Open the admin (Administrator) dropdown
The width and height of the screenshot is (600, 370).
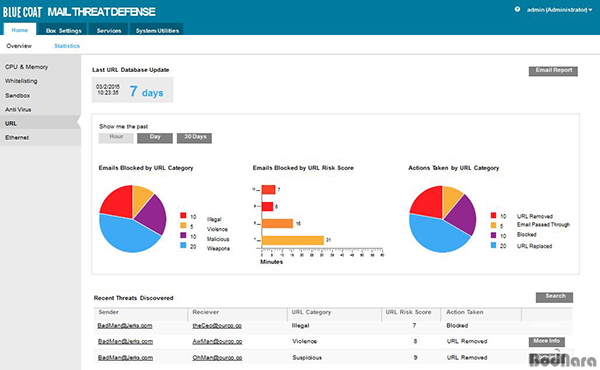559,10
